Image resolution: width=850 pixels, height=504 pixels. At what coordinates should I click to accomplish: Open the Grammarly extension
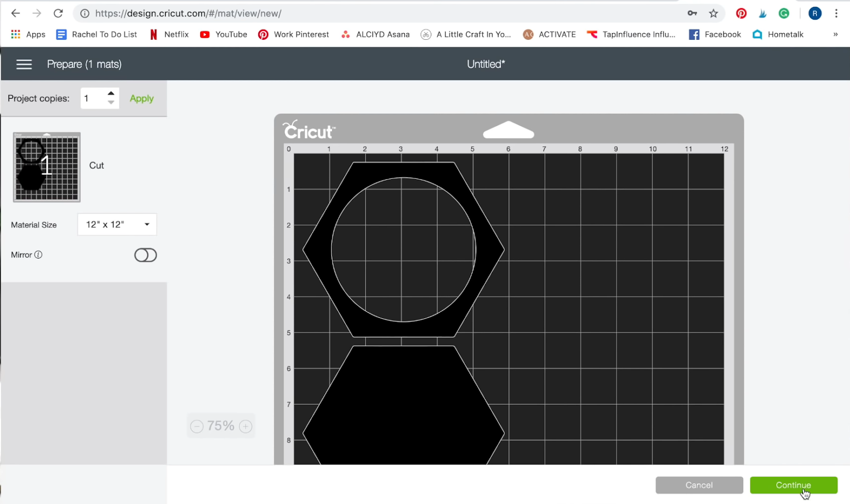(x=784, y=13)
